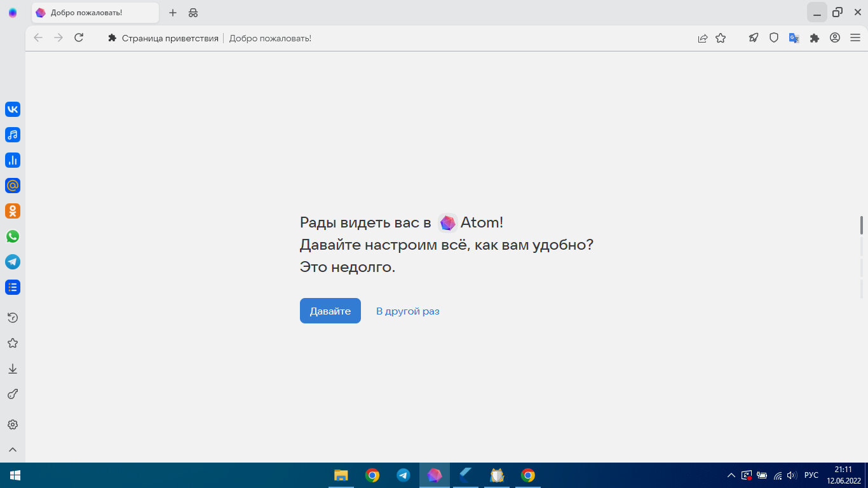The width and height of the screenshot is (868, 488).
Task: Select the Добро пожаловать! tab
Action: [95, 13]
